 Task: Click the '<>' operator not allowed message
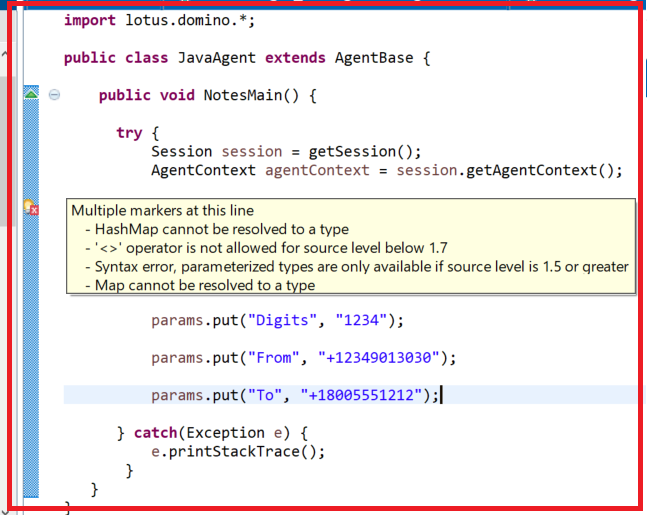271,248
